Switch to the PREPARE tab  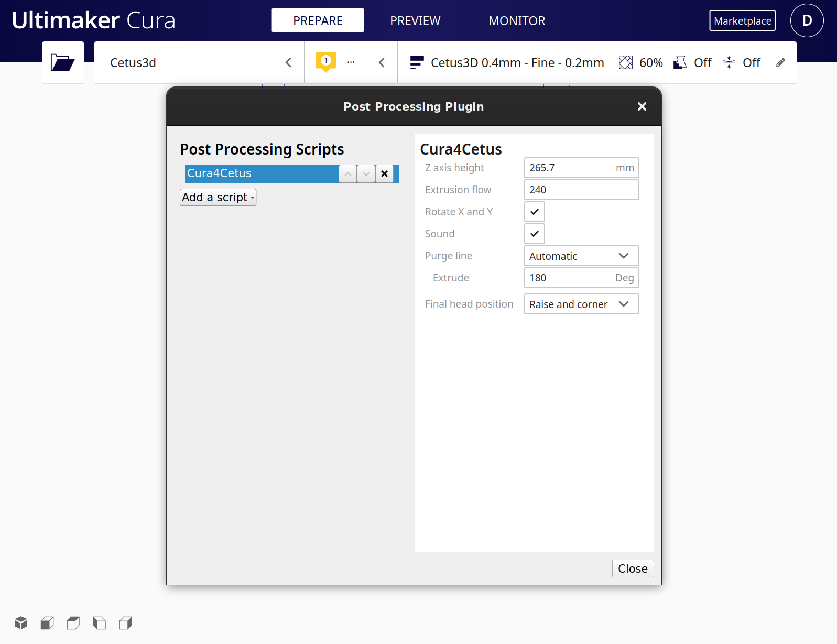point(318,20)
